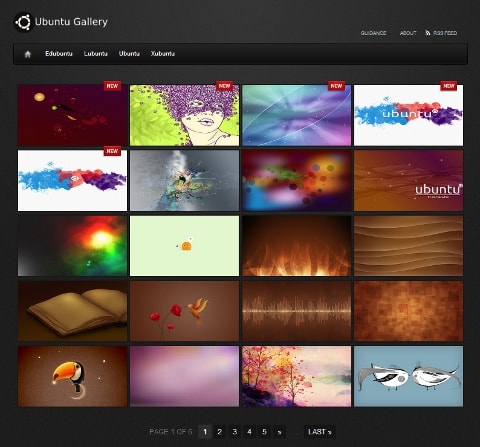Open the Xubuntu category
Image resolution: width=480 pixels, height=447 pixels.
click(163, 54)
